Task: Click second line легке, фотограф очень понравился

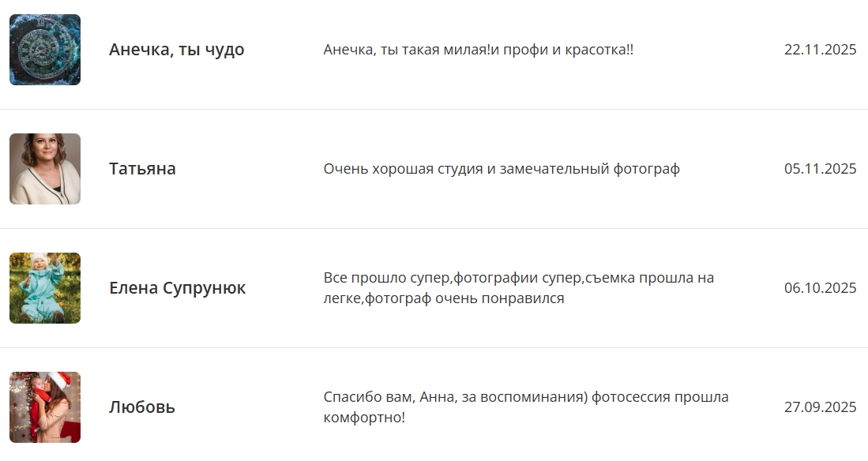Action: (x=443, y=298)
